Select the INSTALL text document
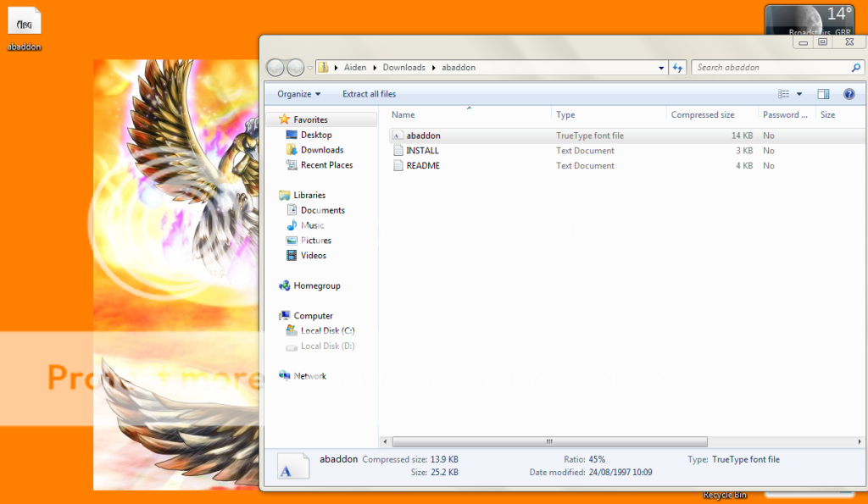 pyautogui.click(x=422, y=151)
